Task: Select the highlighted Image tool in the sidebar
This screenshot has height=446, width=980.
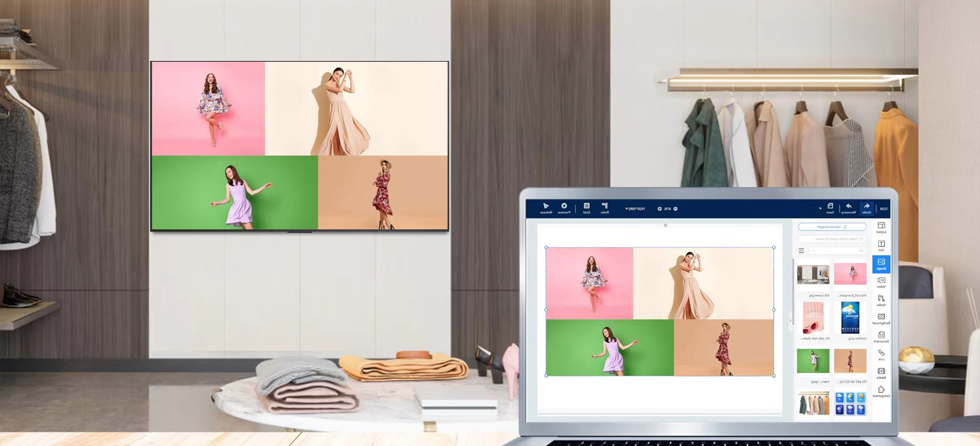Action: coord(881,264)
